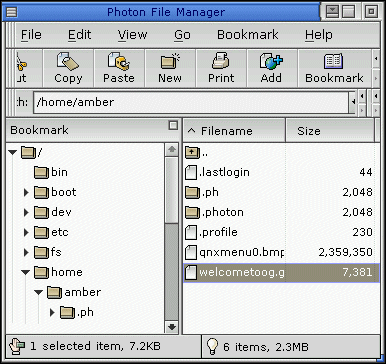Open the Edit menu
Screen dimensions: 386x364
pyautogui.click(x=79, y=35)
